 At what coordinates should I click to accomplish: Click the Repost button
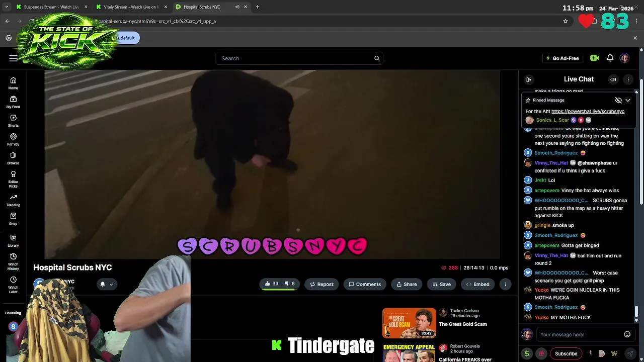(321, 284)
